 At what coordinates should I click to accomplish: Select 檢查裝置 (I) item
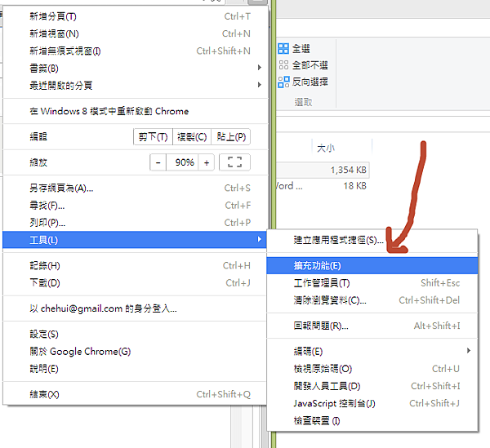coord(372,421)
